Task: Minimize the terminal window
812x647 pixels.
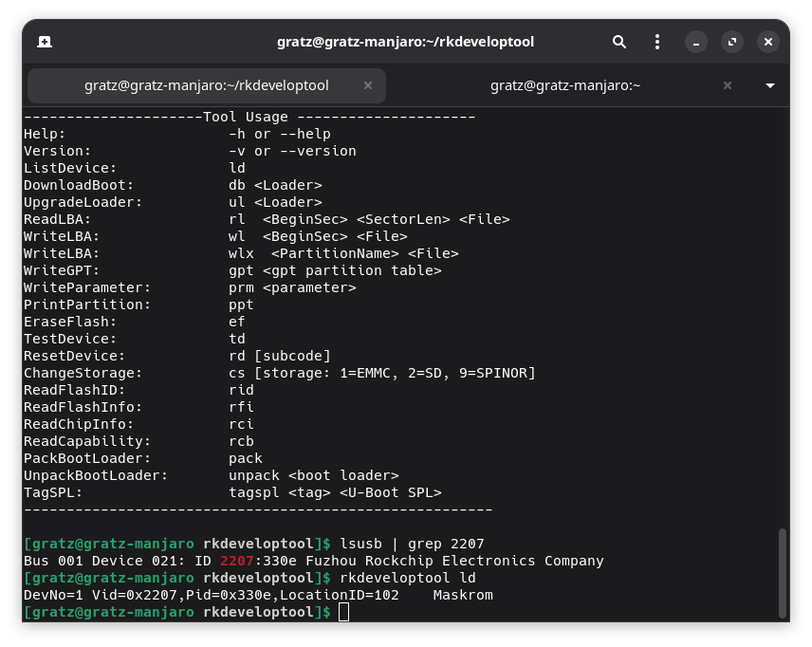Action: tap(696, 42)
